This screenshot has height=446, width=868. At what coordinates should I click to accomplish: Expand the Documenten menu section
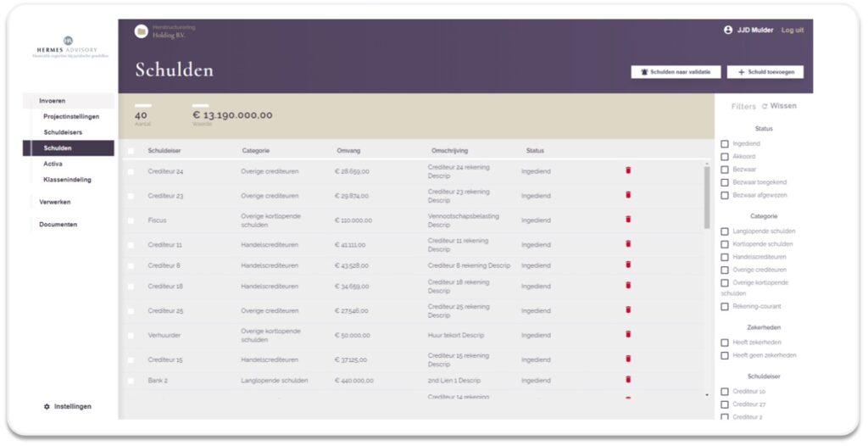pos(58,225)
